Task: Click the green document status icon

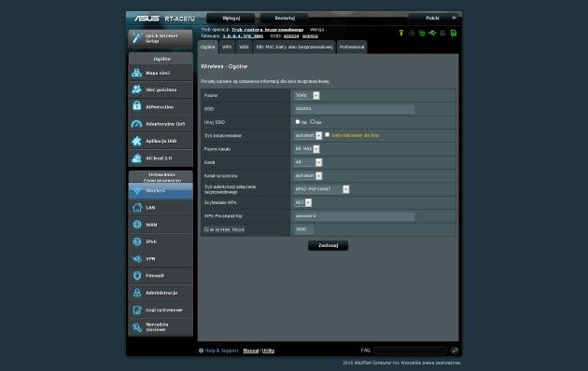Action: pos(454,33)
